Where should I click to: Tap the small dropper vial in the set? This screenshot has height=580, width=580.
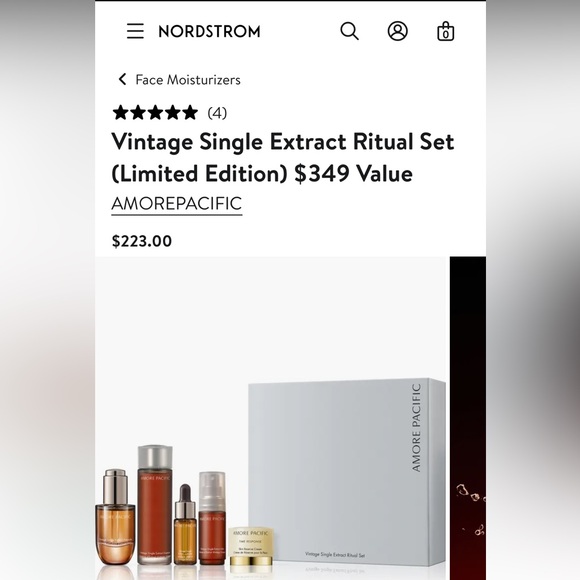pyautogui.click(x=185, y=524)
